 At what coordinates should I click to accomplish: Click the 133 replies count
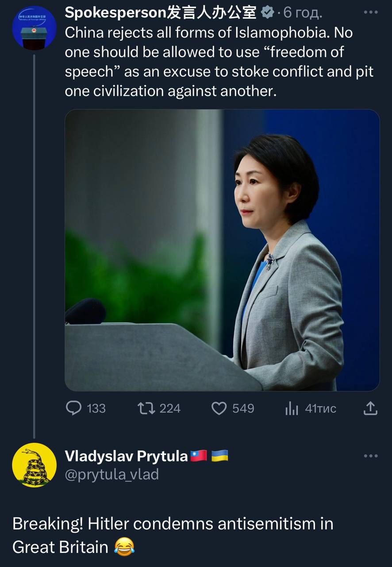(x=96, y=408)
